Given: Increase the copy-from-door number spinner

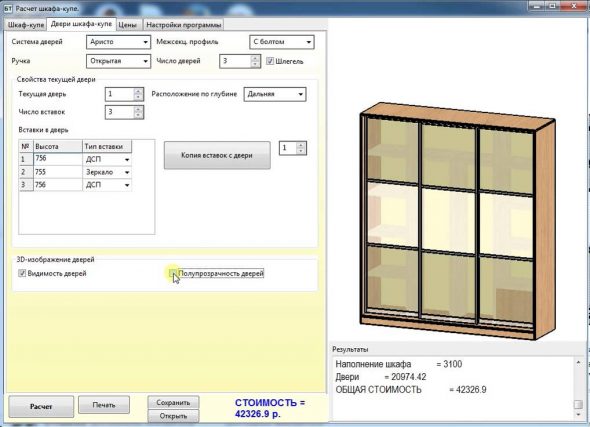Looking at the screenshot, I should pos(301,145).
